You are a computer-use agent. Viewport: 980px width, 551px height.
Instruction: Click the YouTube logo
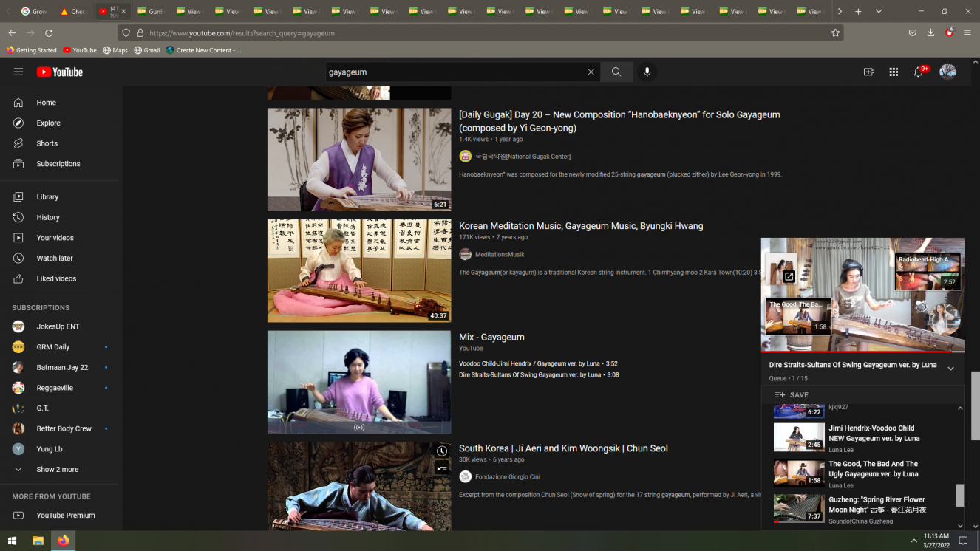[60, 72]
